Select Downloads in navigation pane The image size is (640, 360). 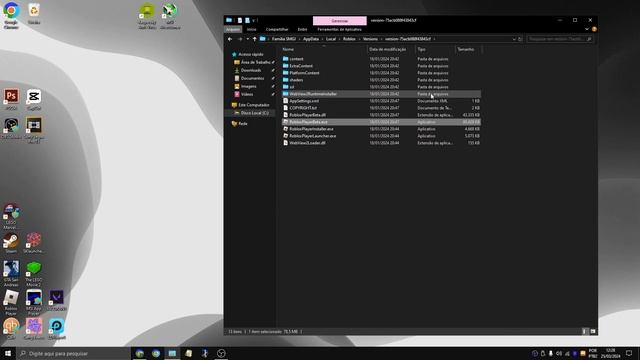248,70
